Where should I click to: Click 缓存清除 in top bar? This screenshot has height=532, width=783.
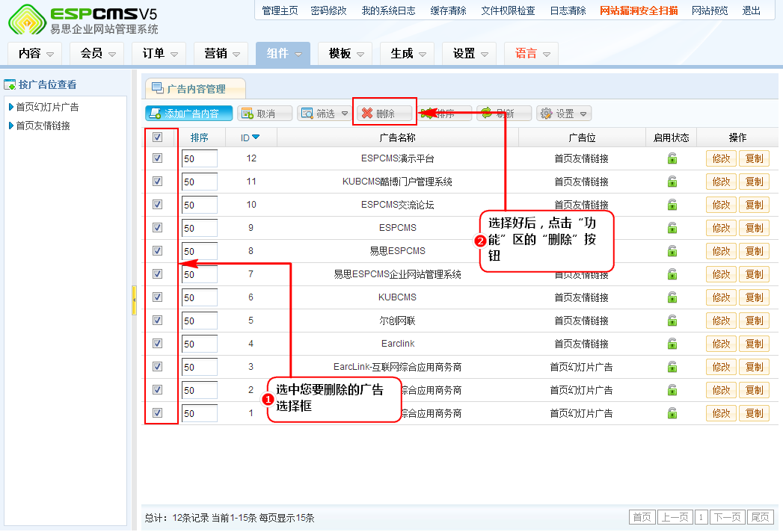(449, 10)
